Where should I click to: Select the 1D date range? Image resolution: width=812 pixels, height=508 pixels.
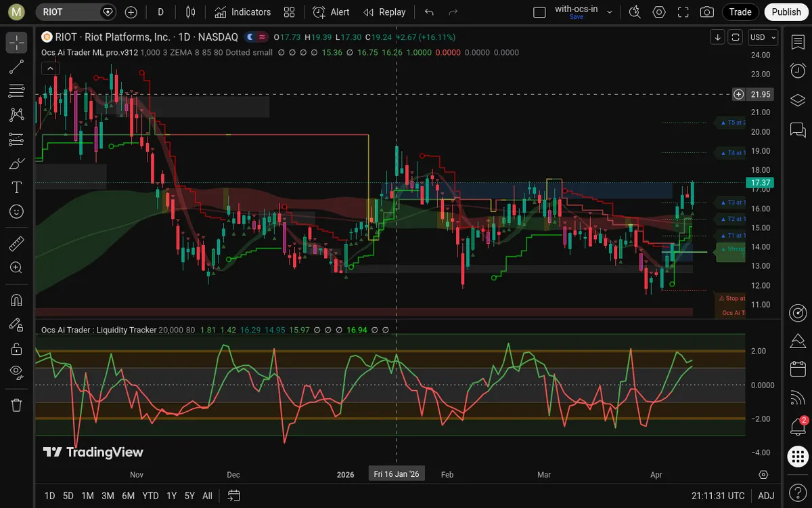[49, 495]
